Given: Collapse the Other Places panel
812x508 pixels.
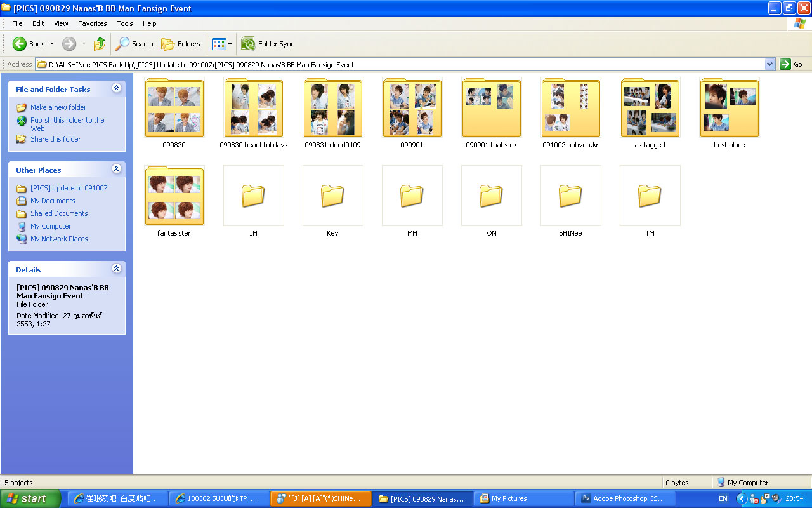Looking at the screenshot, I should click(116, 169).
